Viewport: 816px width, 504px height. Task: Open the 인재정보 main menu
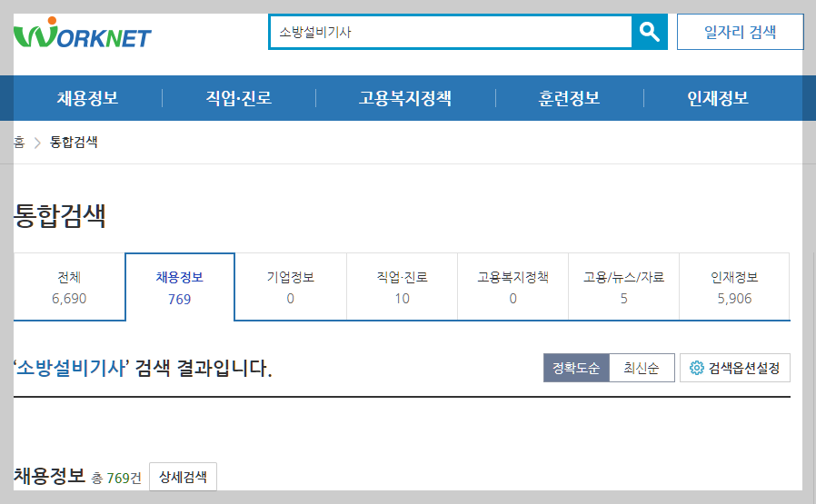(718, 98)
